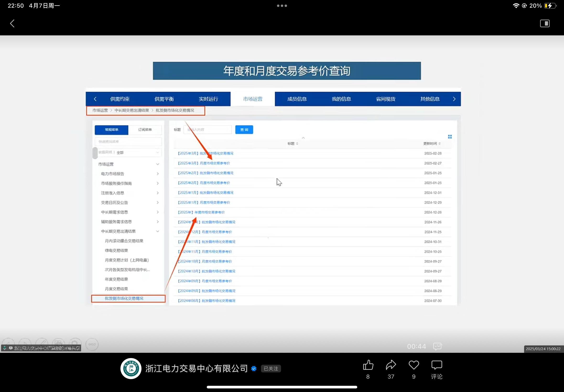Viewport: 564px width, 392px height.
Task: Tap the share arrow icon
Action: point(391,365)
